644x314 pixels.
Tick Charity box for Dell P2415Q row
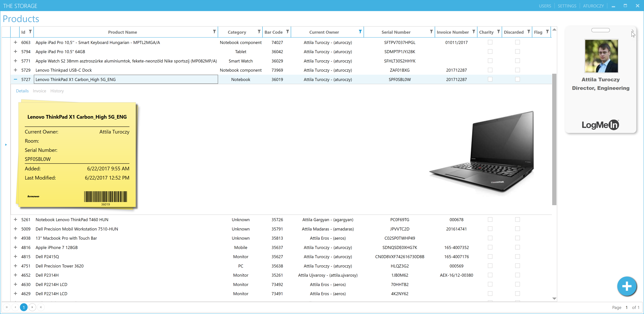tap(490, 256)
